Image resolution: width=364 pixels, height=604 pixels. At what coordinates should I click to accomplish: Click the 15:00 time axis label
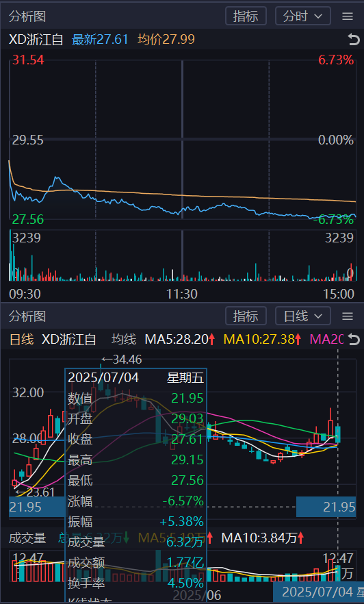pos(338,294)
